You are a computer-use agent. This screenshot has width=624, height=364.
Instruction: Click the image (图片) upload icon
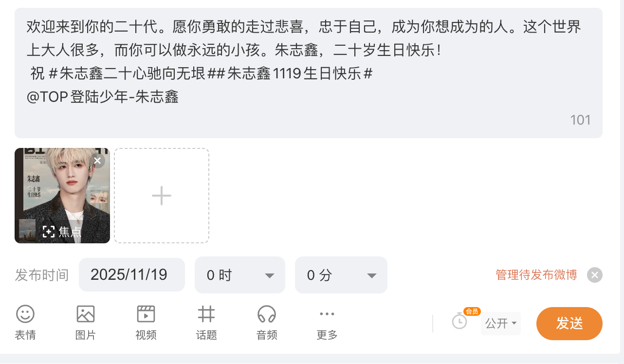point(86,314)
